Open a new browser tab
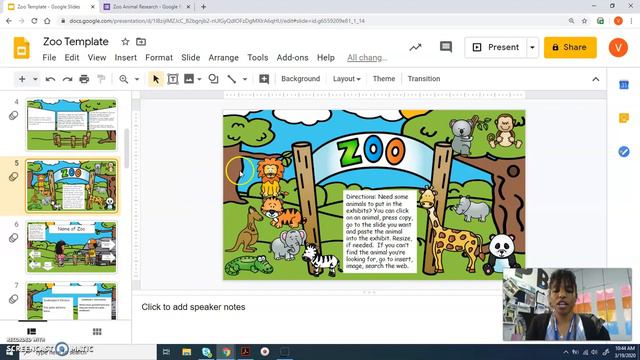Viewport: 640px width, 360px height. click(203, 7)
